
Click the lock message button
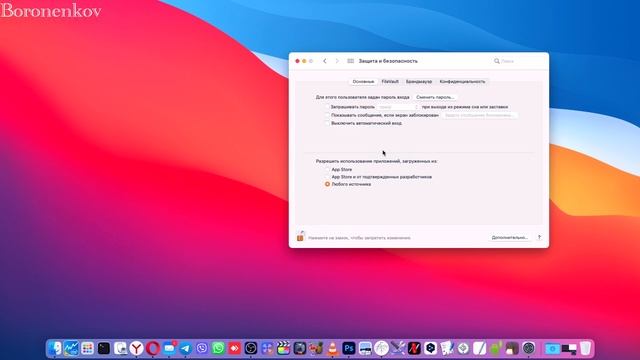click(x=479, y=115)
